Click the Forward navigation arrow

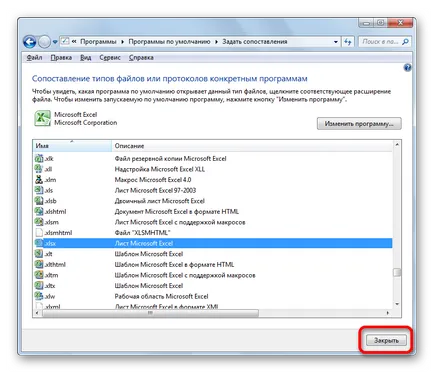coord(44,42)
